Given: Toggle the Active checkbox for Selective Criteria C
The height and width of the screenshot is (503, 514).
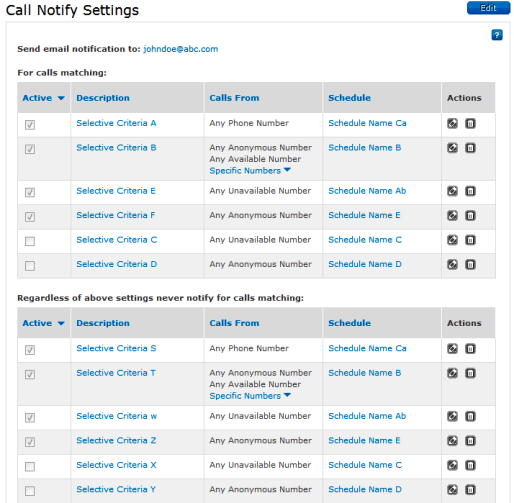Looking at the screenshot, I should point(30,241).
